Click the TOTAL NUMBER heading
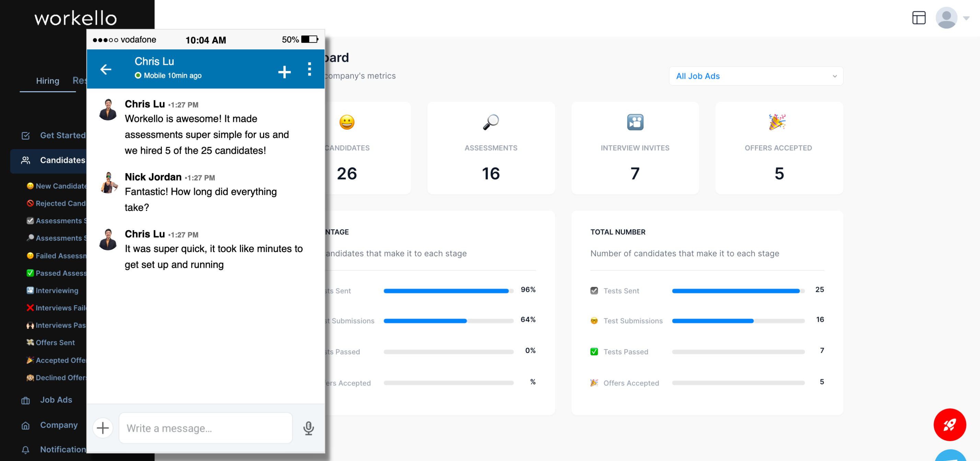Screen dimensions: 980x461 618,232
